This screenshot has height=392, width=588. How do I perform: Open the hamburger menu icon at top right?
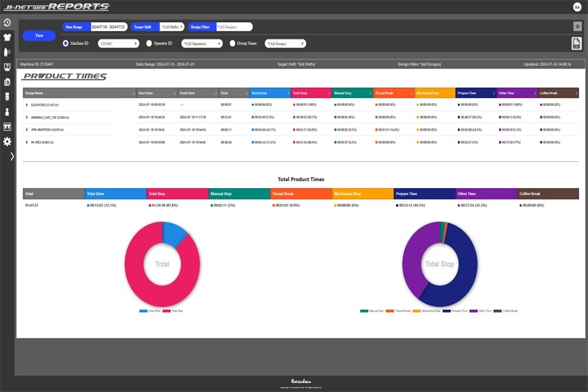pyautogui.click(x=577, y=26)
